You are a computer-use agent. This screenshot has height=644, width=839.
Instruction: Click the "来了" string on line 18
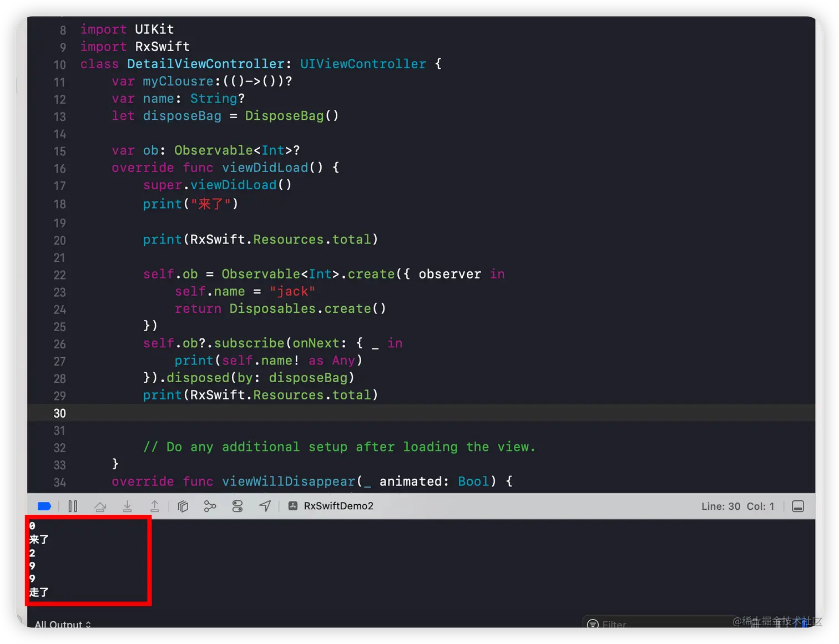coord(210,204)
